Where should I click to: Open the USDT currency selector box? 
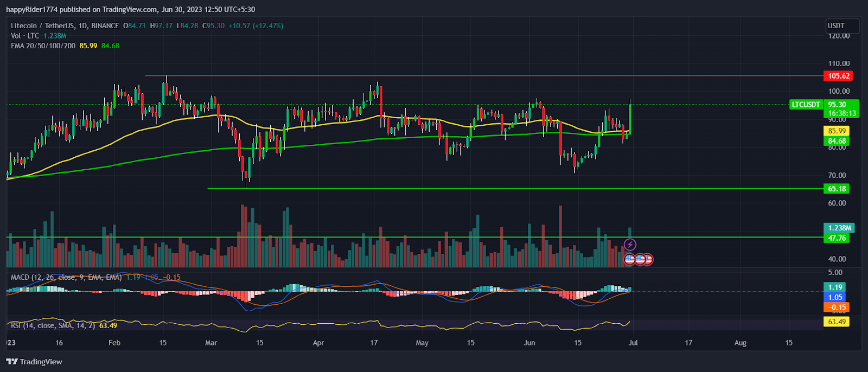[843, 25]
